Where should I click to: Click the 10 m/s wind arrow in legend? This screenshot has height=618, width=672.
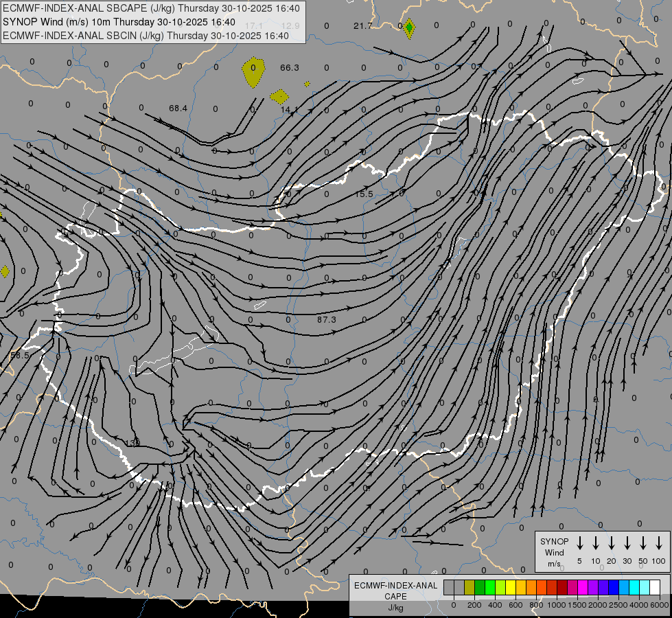click(596, 543)
